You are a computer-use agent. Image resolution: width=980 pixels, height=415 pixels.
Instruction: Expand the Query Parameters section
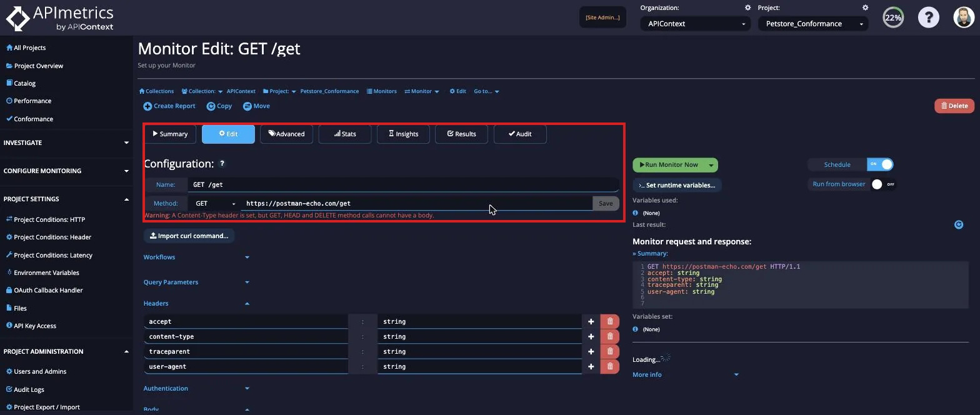196,282
